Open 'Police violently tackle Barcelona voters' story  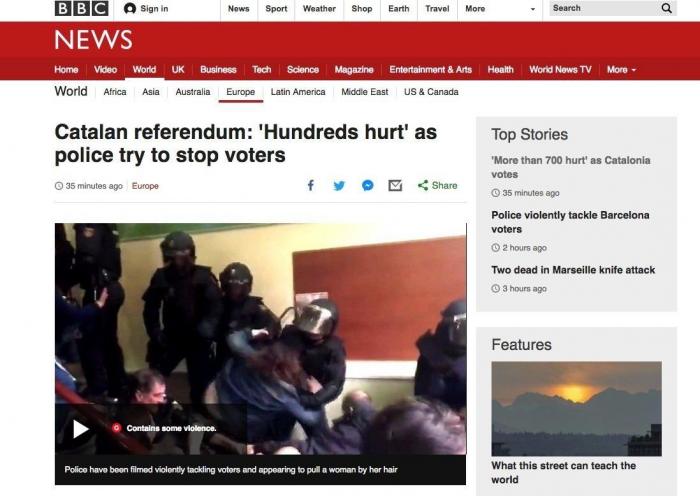coord(570,222)
